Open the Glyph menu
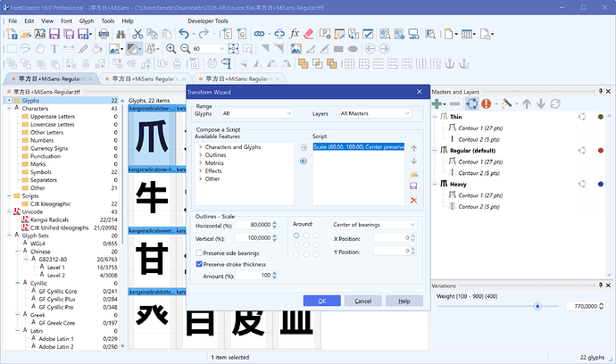This screenshot has width=616, height=364. tap(87, 21)
